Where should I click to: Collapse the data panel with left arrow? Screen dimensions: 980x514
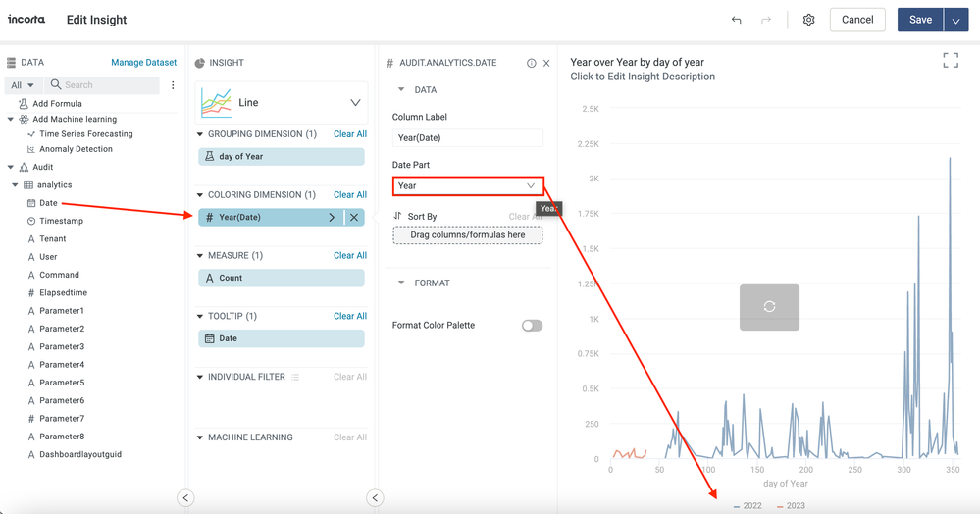tap(185, 498)
